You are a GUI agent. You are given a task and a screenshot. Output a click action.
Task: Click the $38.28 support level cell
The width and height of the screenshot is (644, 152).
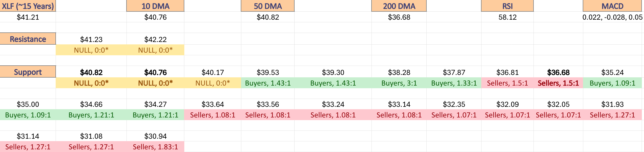coord(399,72)
